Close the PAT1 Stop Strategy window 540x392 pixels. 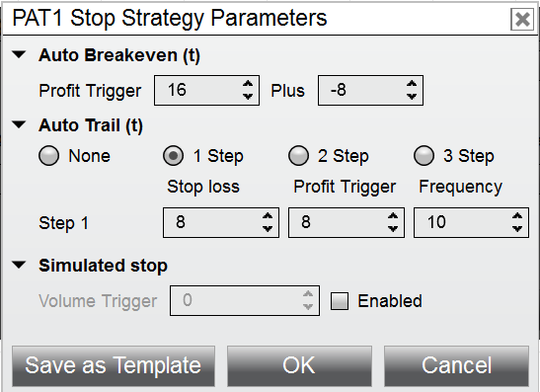click(522, 20)
